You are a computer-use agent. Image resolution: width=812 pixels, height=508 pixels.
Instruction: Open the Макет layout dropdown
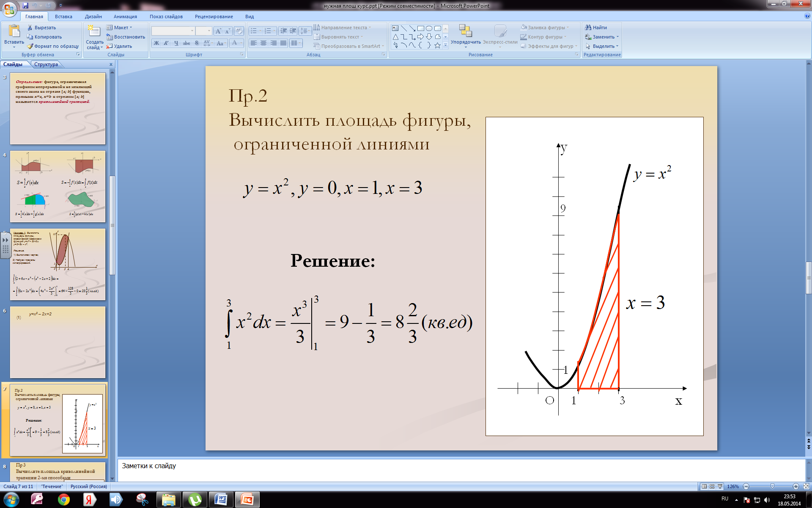tap(119, 28)
